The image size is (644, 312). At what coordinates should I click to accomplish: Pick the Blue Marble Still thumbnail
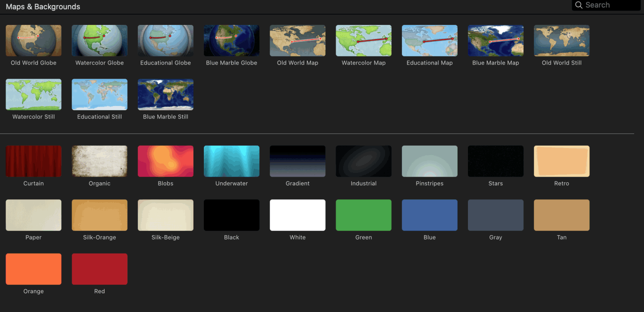[165, 94]
